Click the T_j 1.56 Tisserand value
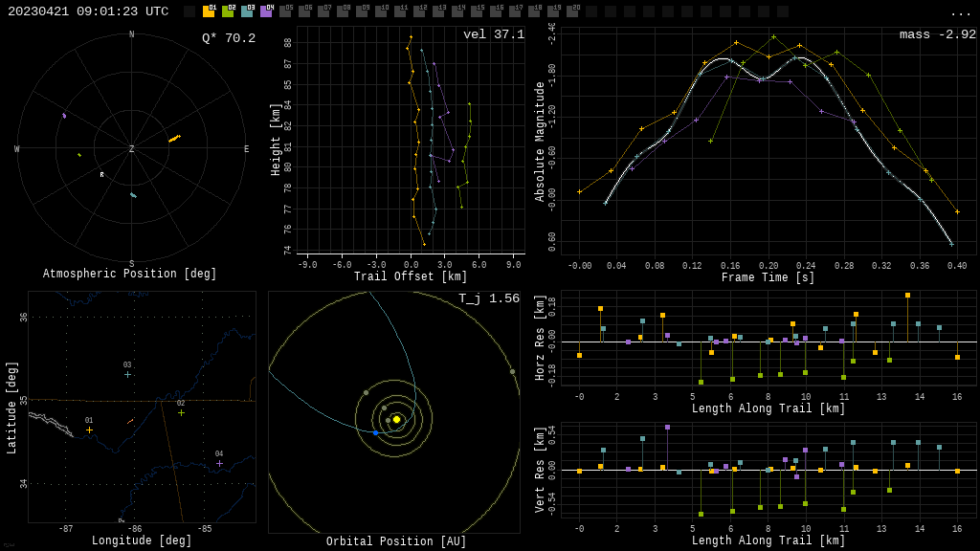This screenshot has height=551, width=980. point(488,298)
